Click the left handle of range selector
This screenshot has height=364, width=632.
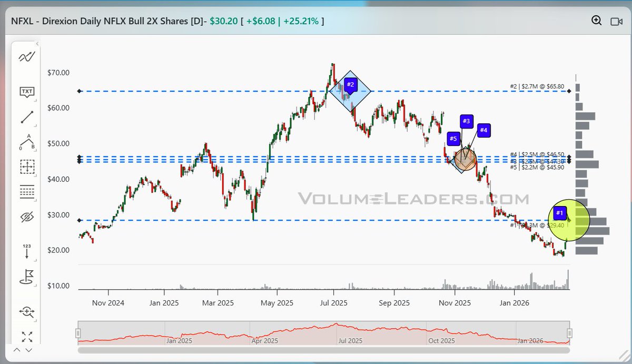point(78,333)
